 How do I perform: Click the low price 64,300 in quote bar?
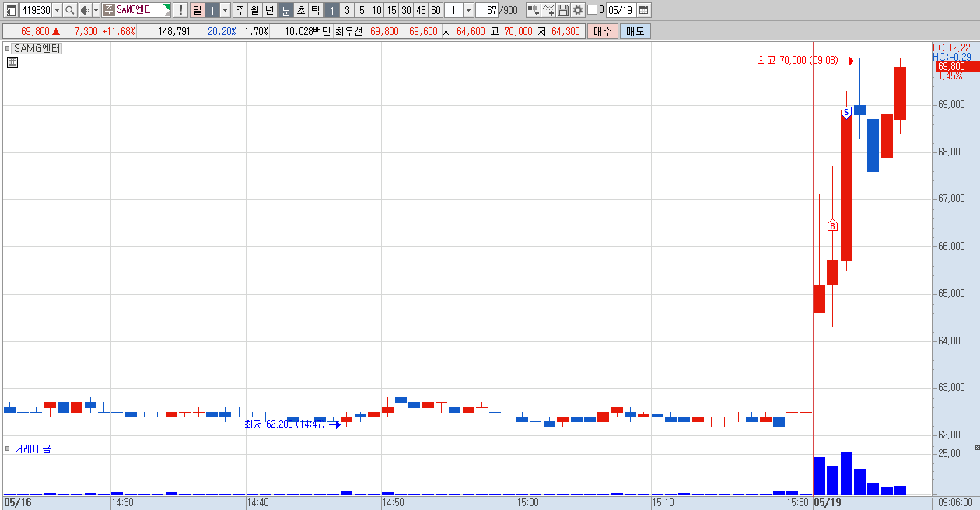(x=565, y=31)
